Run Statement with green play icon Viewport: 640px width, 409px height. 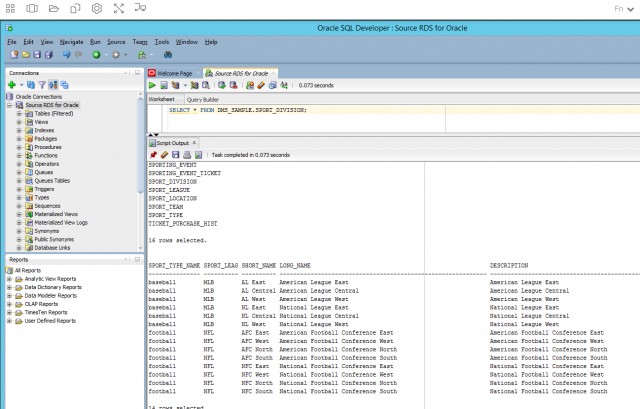click(152, 85)
